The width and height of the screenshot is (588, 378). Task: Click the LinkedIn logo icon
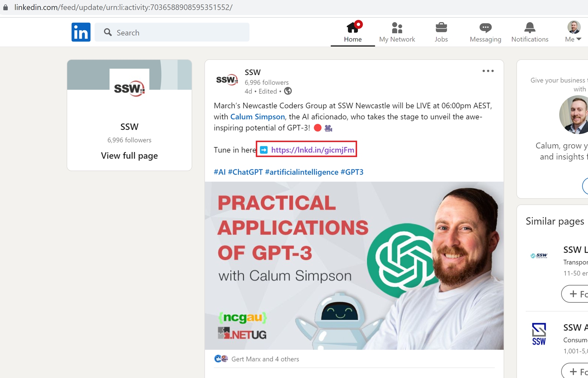coord(81,32)
